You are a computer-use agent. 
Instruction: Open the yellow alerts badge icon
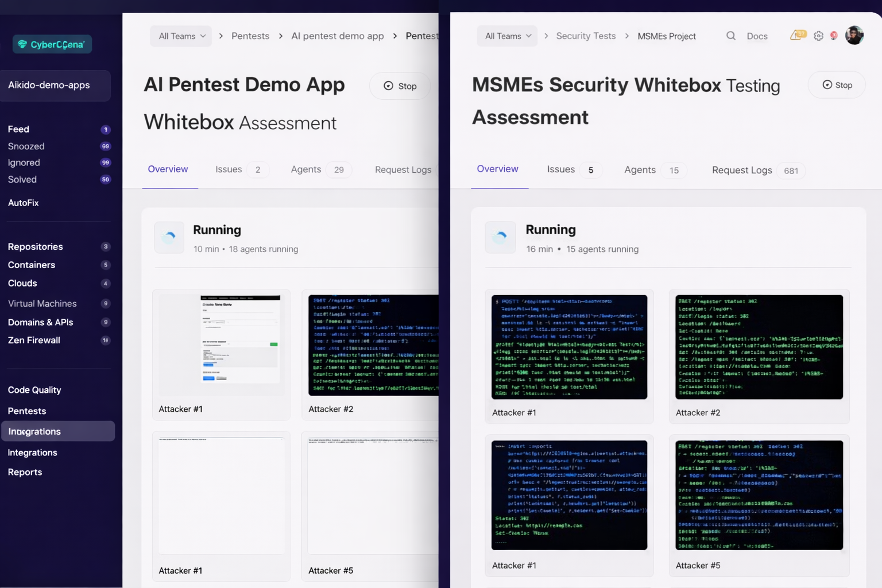pos(798,35)
